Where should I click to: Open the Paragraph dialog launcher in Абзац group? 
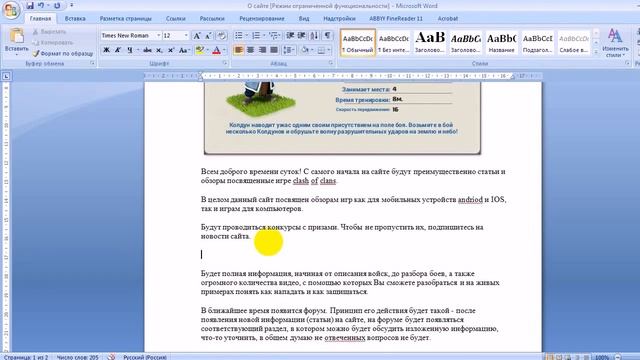(331, 63)
